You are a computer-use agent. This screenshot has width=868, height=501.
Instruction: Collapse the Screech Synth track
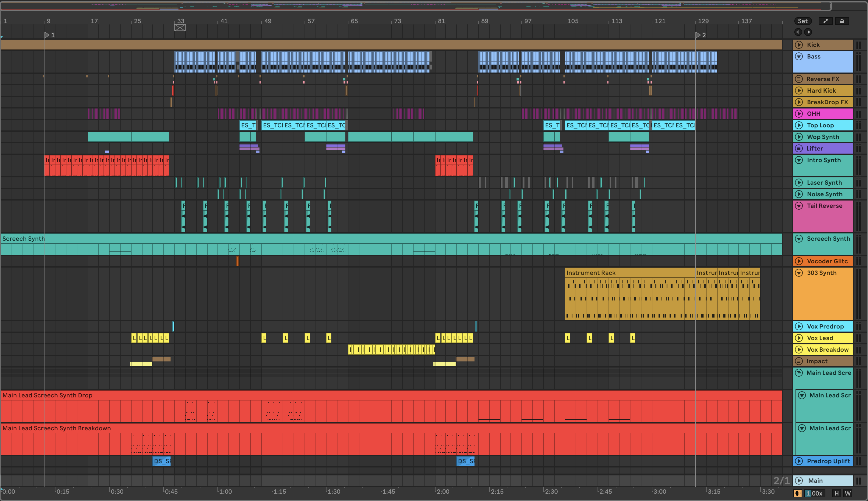click(x=799, y=239)
